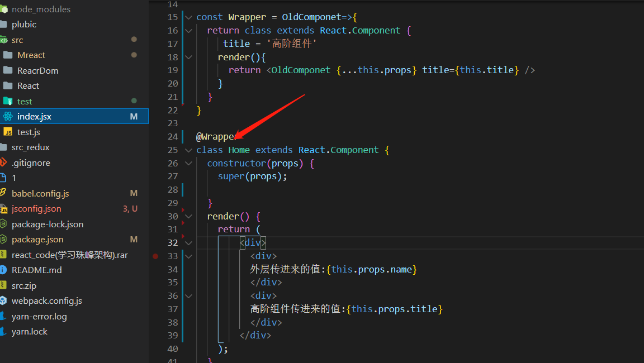This screenshot has height=363, width=644.
Task: Select jsconfig.json in the explorer
Action: [x=36, y=208]
